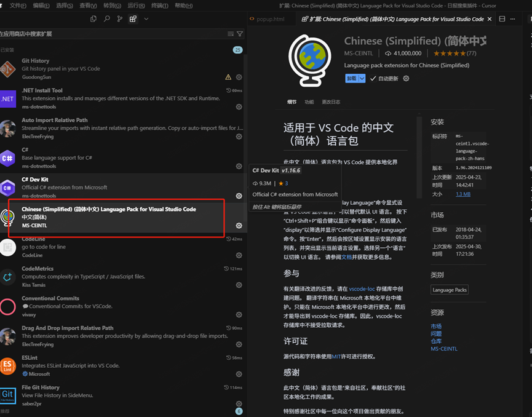532x417 pixels.
Task: Select Git History extension icon
Action: [x=7, y=69]
